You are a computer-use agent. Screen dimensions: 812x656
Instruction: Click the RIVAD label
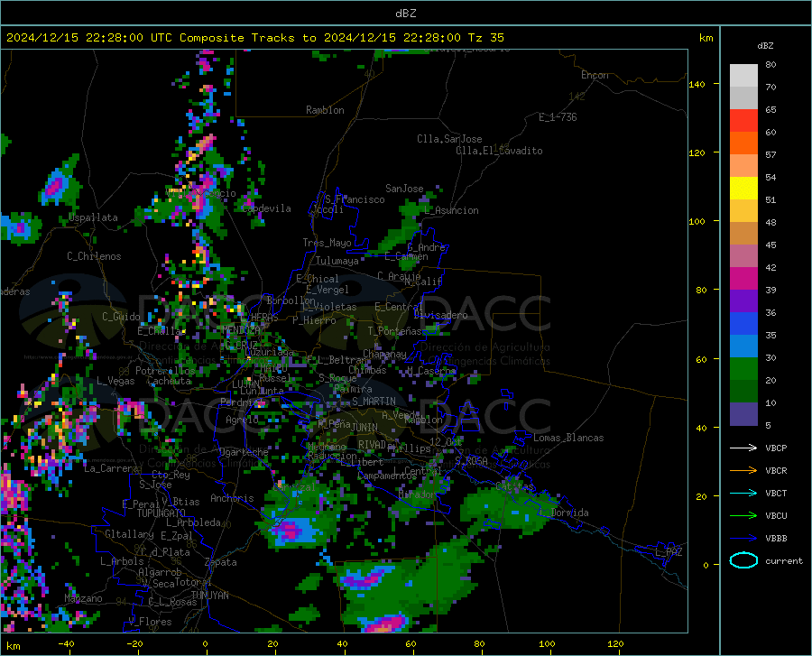coord(372,445)
